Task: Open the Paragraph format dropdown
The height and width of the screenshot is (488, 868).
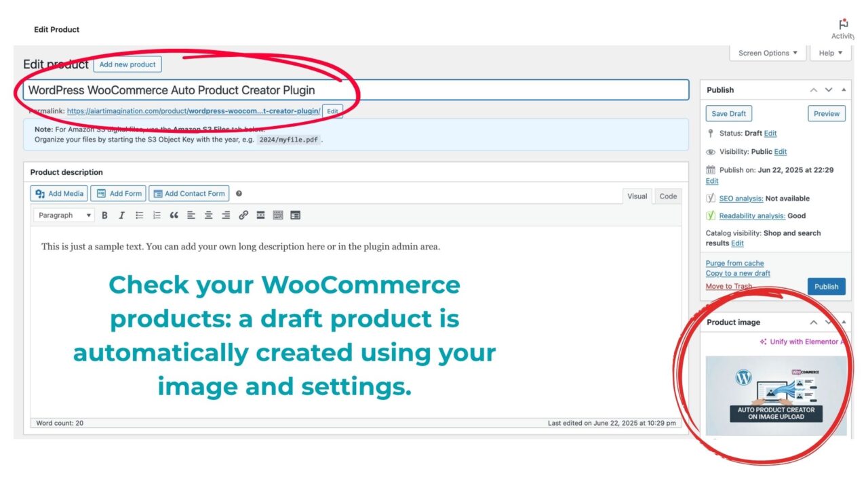Action: (x=64, y=216)
